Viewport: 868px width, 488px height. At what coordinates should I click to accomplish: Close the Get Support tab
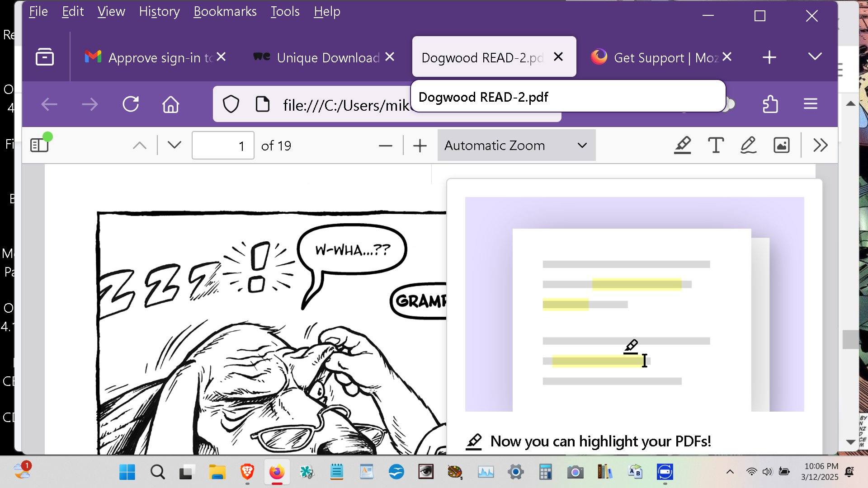point(727,57)
